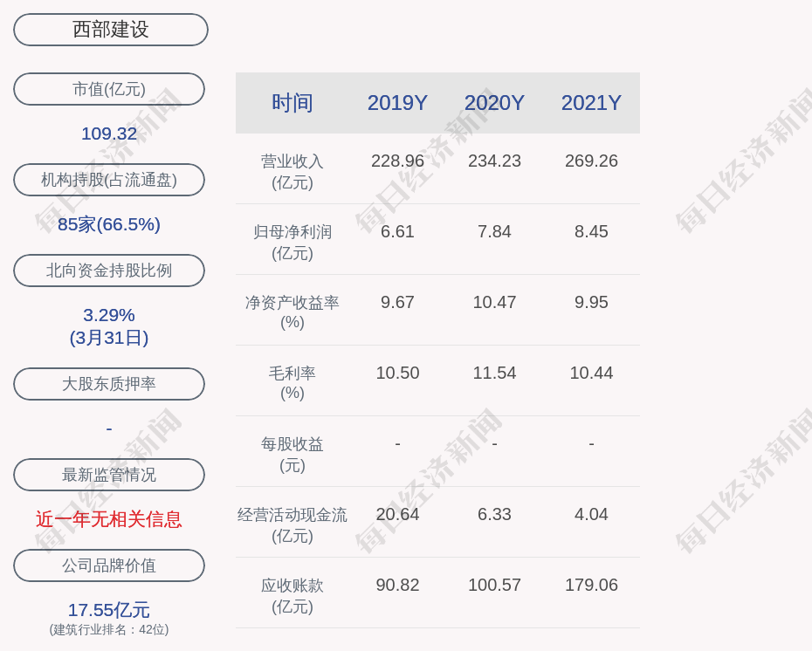The height and width of the screenshot is (651, 812).
Task: Click the 时间 table header
Action: [292, 103]
